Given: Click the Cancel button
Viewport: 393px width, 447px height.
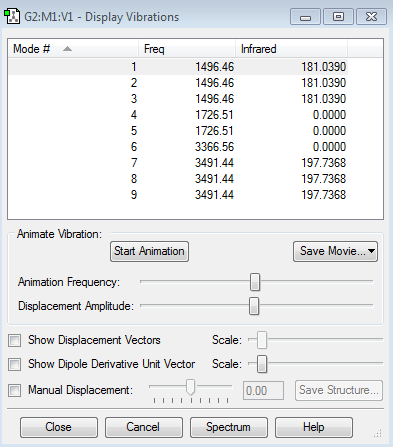Looking at the screenshot, I should [144, 427].
